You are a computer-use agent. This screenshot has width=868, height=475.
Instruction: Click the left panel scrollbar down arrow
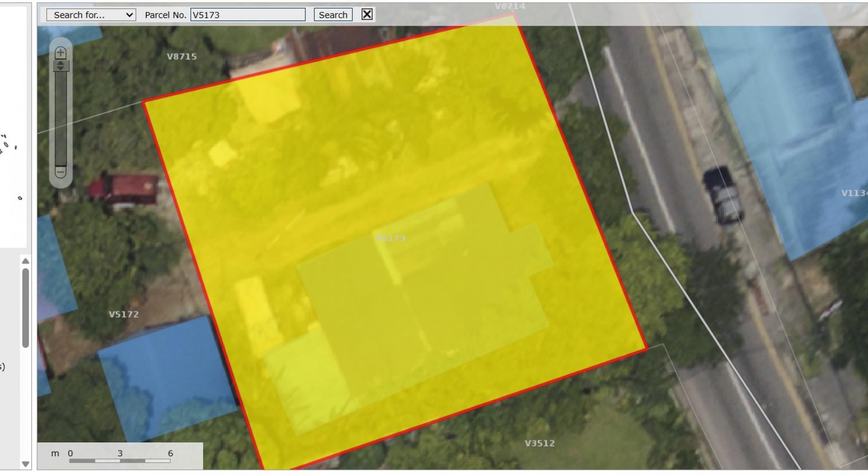tap(26, 464)
